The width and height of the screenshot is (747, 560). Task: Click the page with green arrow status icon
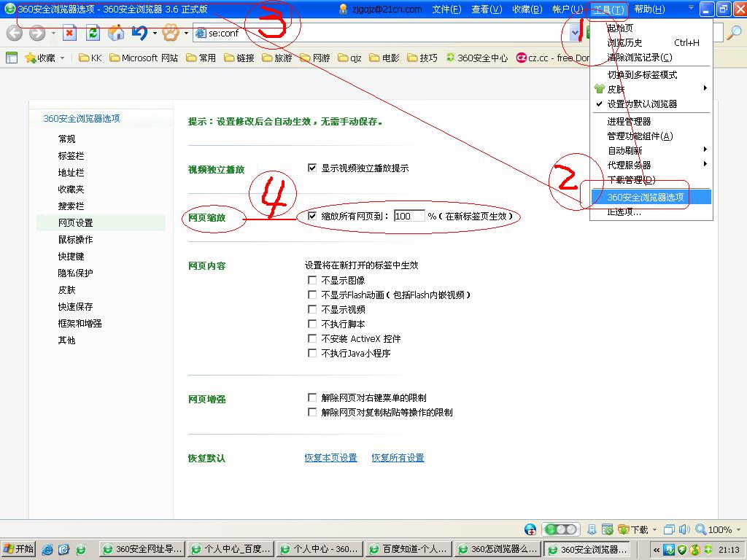click(607, 529)
